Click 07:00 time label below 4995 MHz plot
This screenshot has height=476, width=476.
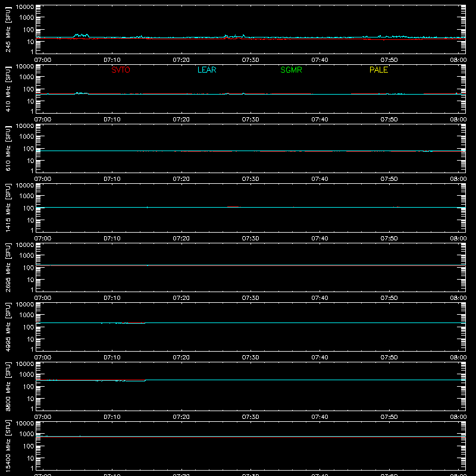point(43,358)
